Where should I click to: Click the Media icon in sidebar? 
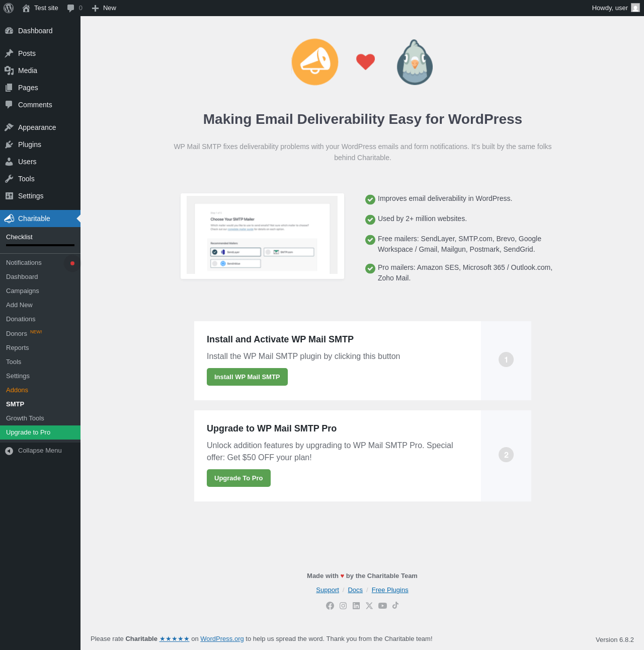click(9, 70)
